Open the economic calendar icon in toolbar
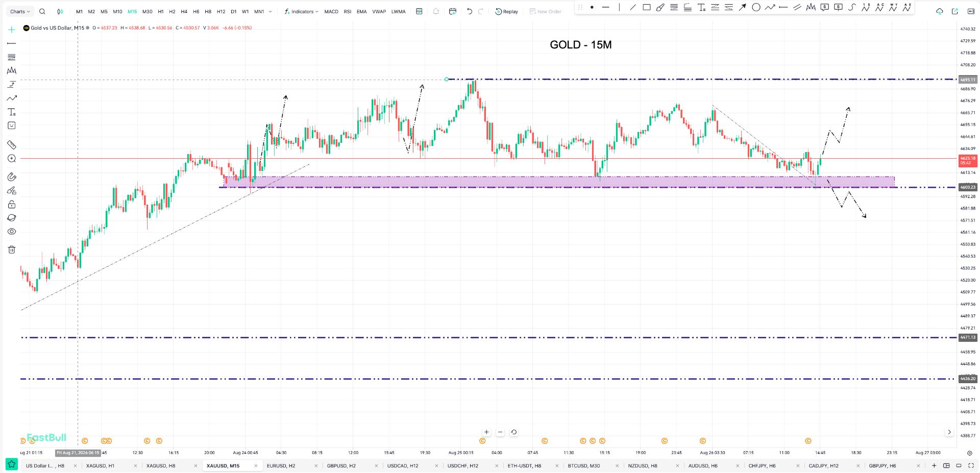The image size is (980, 473). point(453,11)
